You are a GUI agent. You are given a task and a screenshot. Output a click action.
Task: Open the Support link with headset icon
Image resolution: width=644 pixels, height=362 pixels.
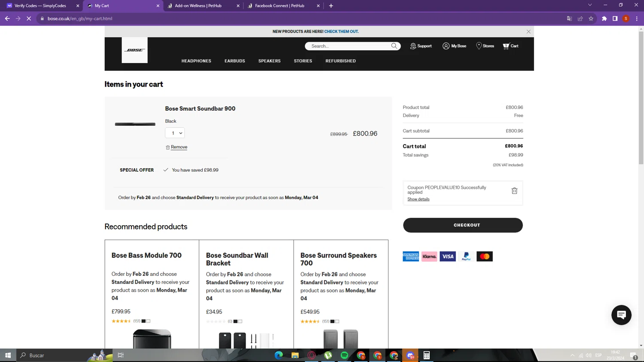tap(421, 46)
